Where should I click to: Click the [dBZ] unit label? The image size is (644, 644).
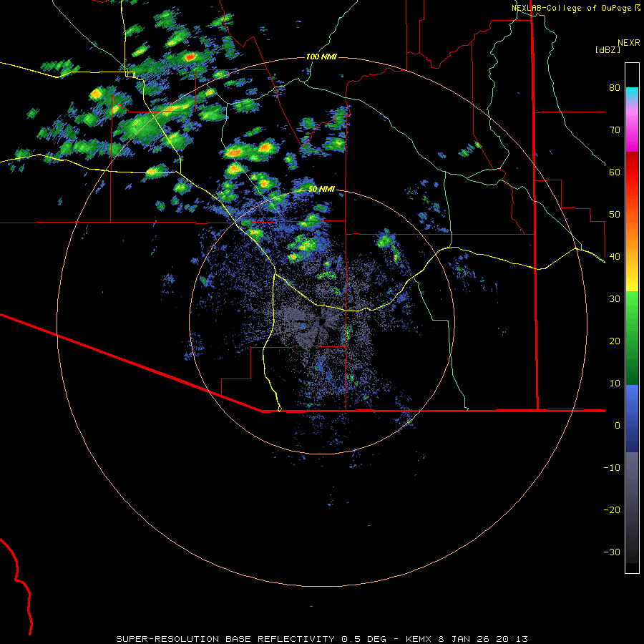pos(608,49)
